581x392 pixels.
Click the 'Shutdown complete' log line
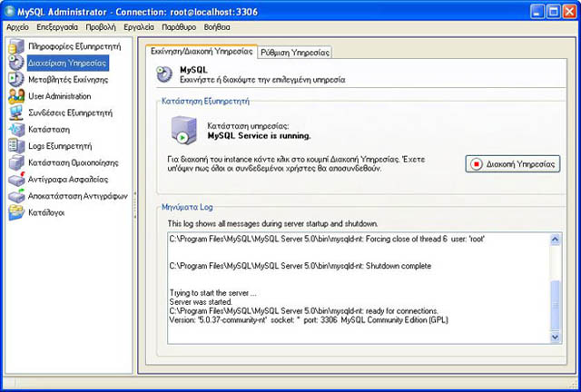click(300, 266)
